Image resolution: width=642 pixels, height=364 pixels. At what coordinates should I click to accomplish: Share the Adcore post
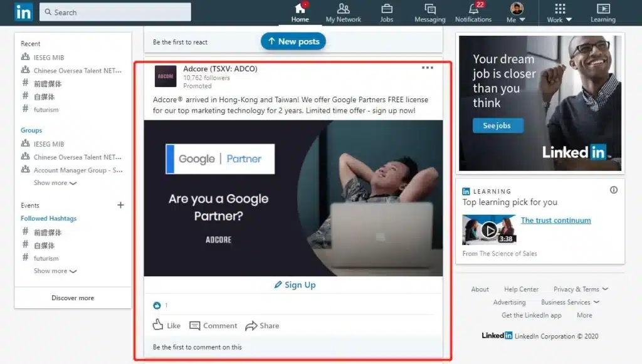pyautogui.click(x=262, y=326)
